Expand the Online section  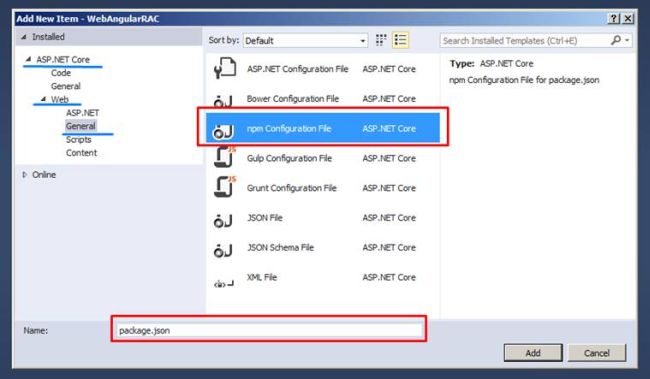[x=24, y=175]
